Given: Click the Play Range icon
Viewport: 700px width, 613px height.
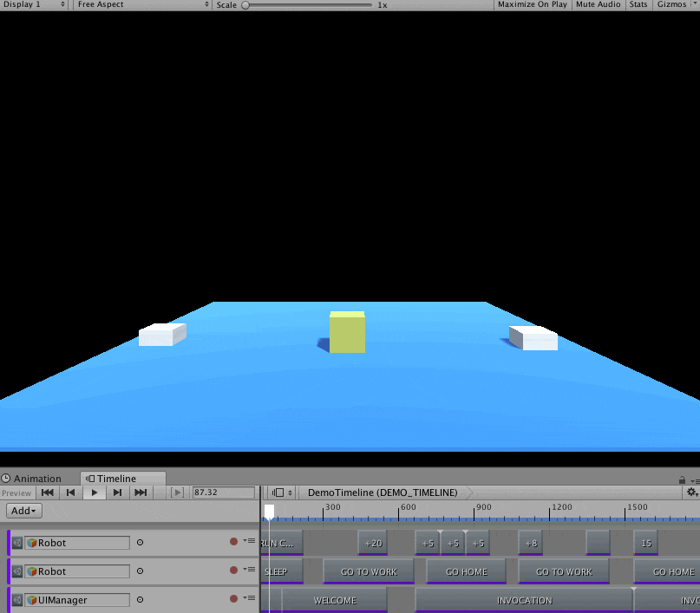Looking at the screenshot, I should tap(177, 492).
